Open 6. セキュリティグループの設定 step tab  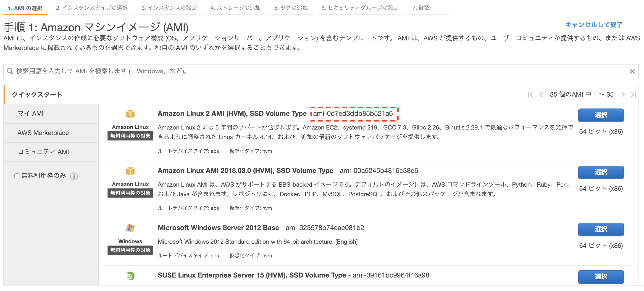[x=360, y=8]
